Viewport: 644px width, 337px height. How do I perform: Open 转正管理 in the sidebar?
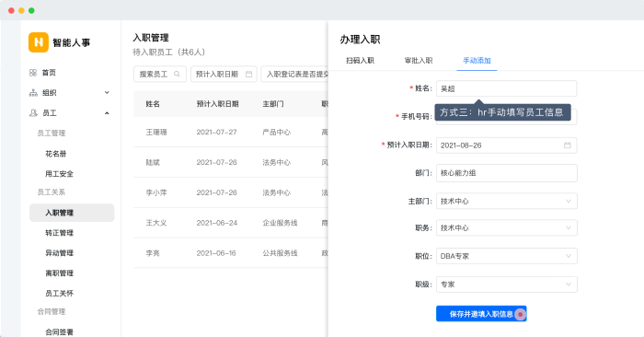click(x=59, y=233)
